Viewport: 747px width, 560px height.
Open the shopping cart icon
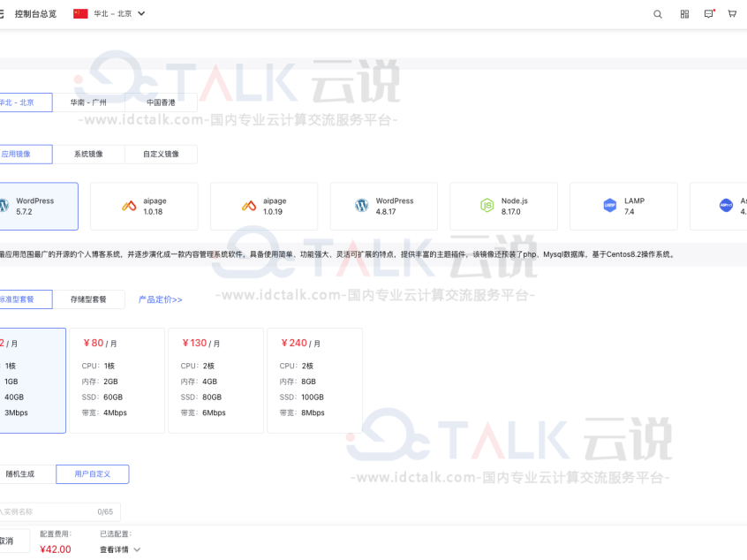pyautogui.click(x=732, y=14)
